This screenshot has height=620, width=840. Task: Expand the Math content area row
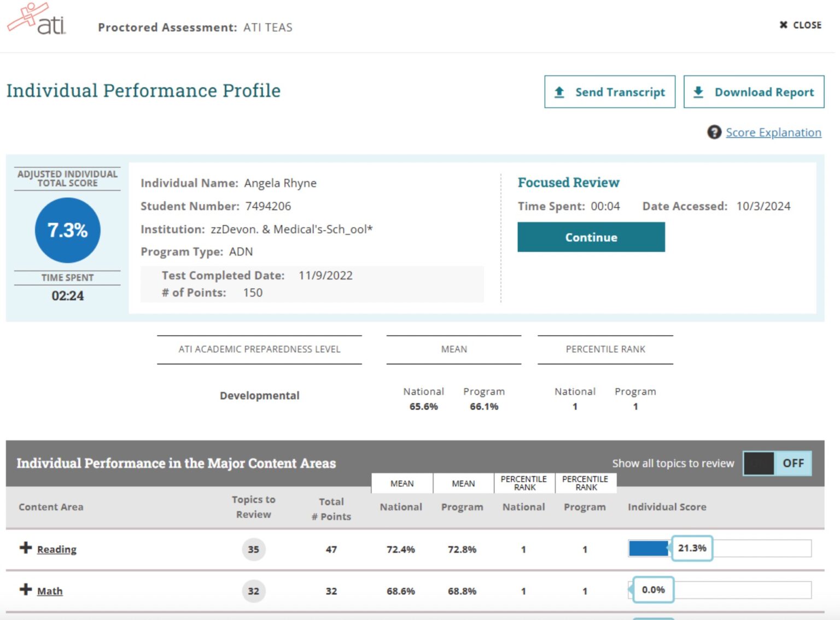tap(49, 590)
